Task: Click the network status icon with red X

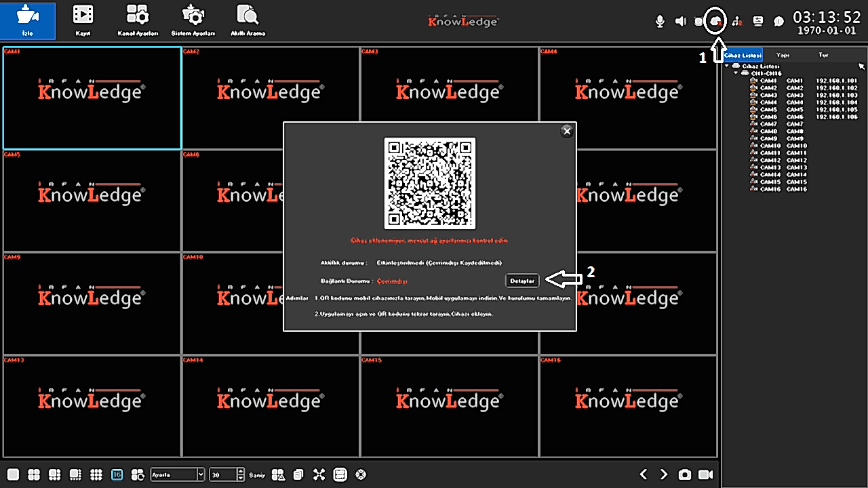Action: (737, 22)
